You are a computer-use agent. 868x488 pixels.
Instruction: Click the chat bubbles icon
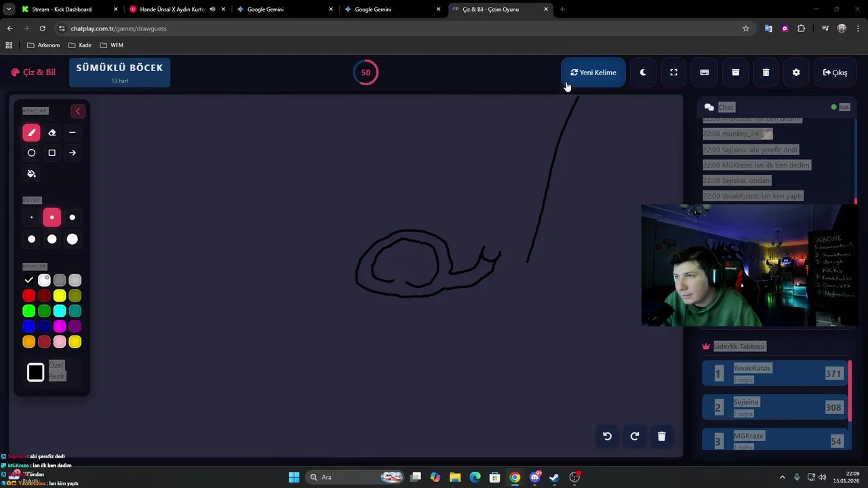coord(709,107)
